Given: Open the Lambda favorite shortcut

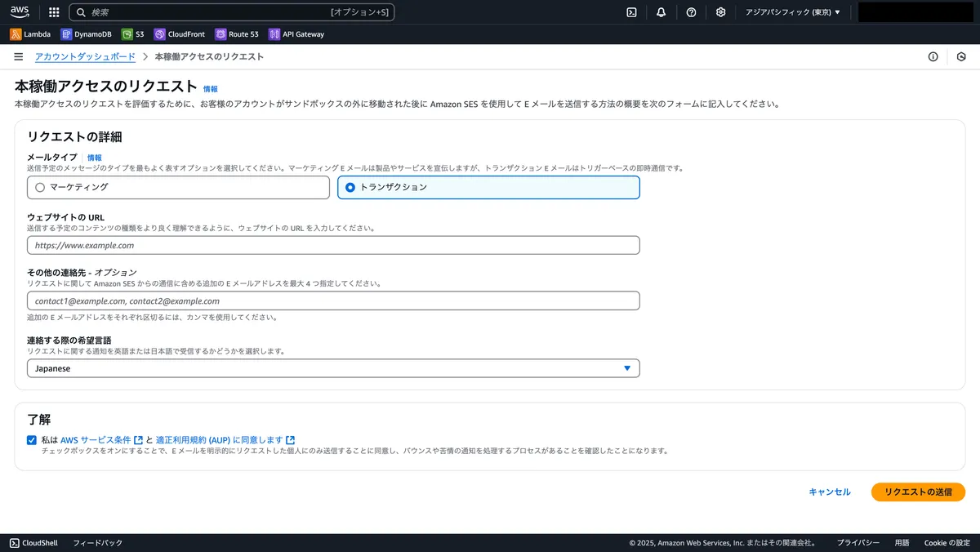Looking at the screenshot, I should tap(30, 34).
